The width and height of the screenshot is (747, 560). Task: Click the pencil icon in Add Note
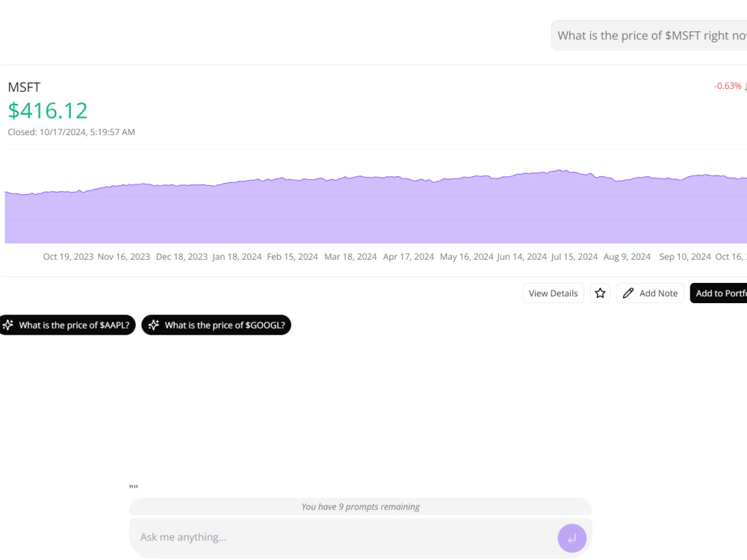pos(628,293)
